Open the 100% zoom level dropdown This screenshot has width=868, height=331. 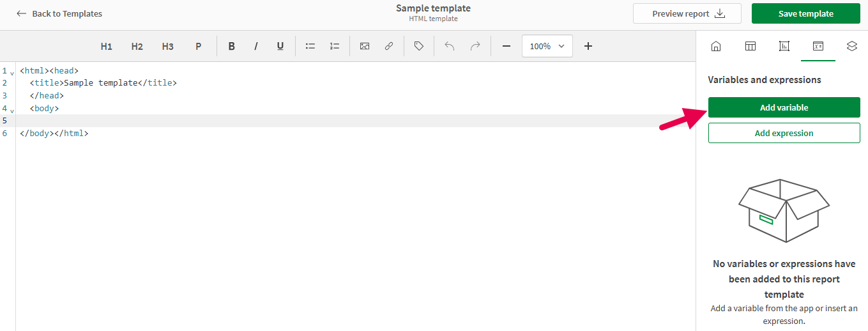(x=547, y=46)
